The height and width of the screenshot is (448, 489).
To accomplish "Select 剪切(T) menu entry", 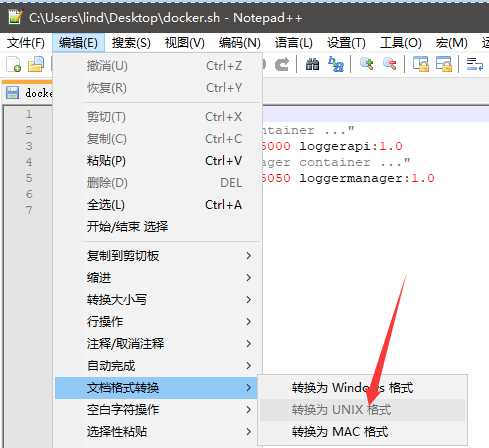I will pos(157,117).
